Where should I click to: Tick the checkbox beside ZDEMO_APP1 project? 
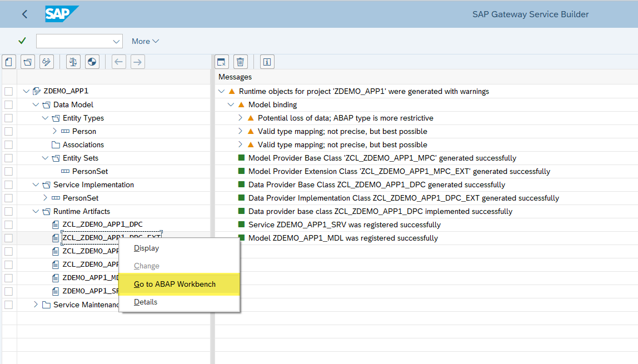coord(8,91)
